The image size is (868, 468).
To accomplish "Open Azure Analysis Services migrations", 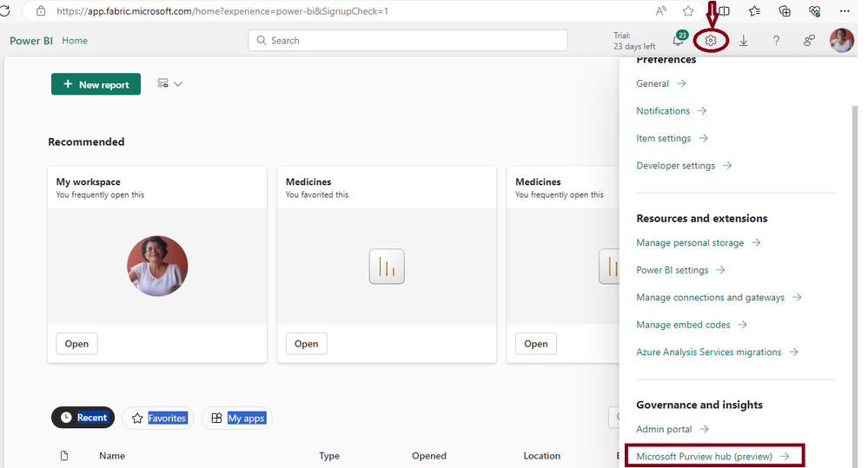I will [x=718, y=352].
